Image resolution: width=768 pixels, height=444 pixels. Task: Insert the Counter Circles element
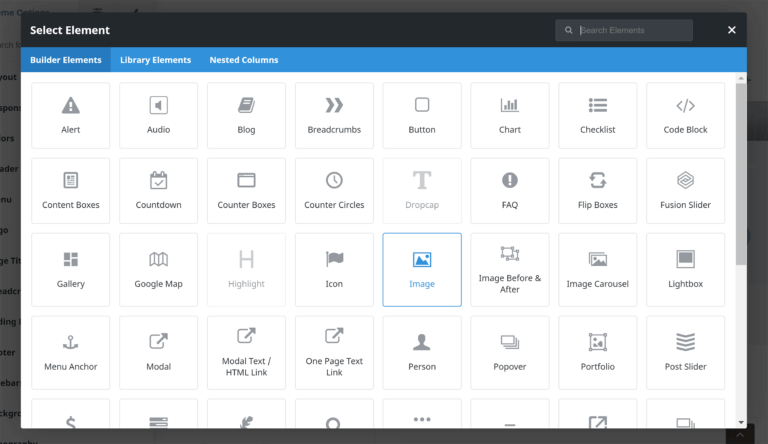coord(334,191)
